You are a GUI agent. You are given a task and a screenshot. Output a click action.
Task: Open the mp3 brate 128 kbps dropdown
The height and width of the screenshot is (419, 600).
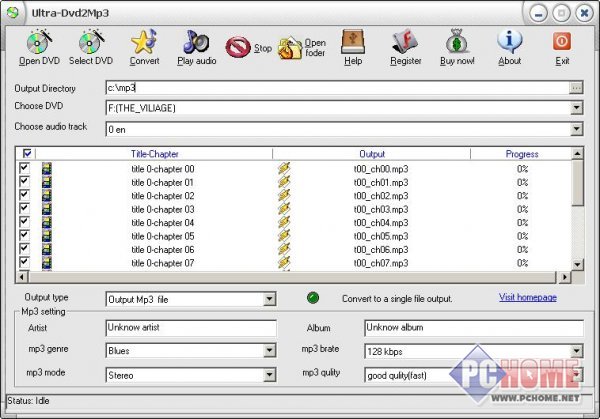pyautogui.click(x=576, y=351)
